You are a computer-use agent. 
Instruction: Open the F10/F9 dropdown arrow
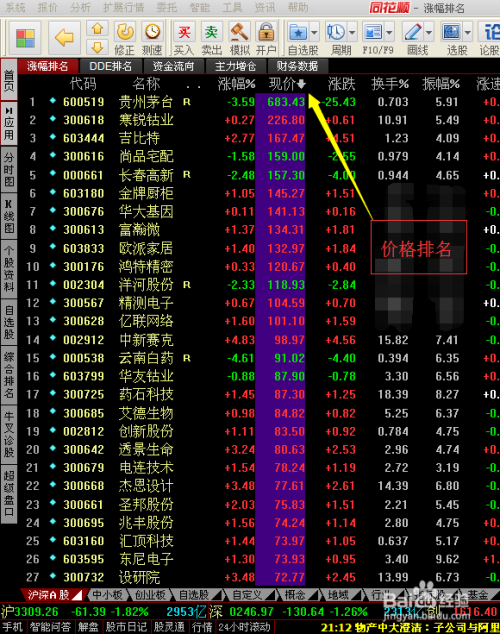(390, 32)
